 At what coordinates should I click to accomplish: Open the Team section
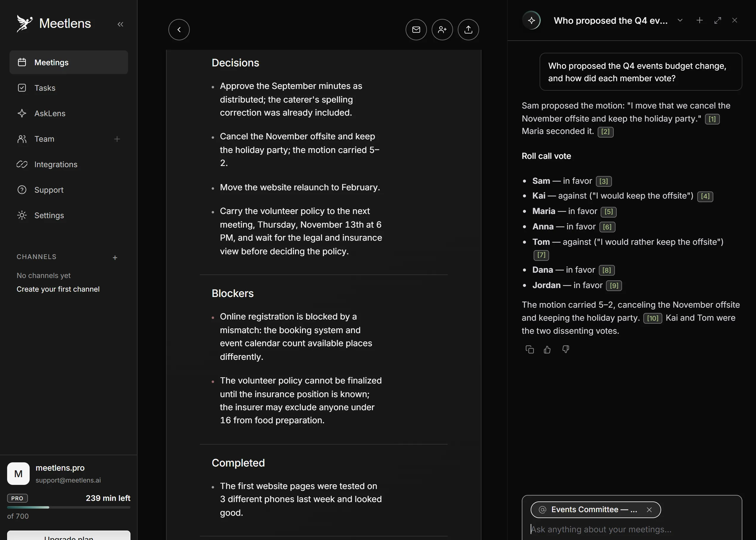click(x=68, y=139)
